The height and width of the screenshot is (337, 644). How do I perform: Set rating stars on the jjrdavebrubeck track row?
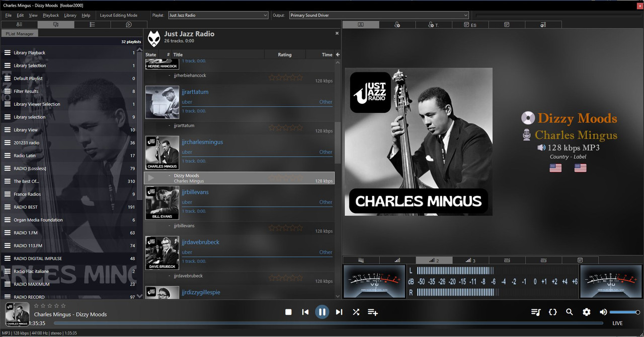285,278
